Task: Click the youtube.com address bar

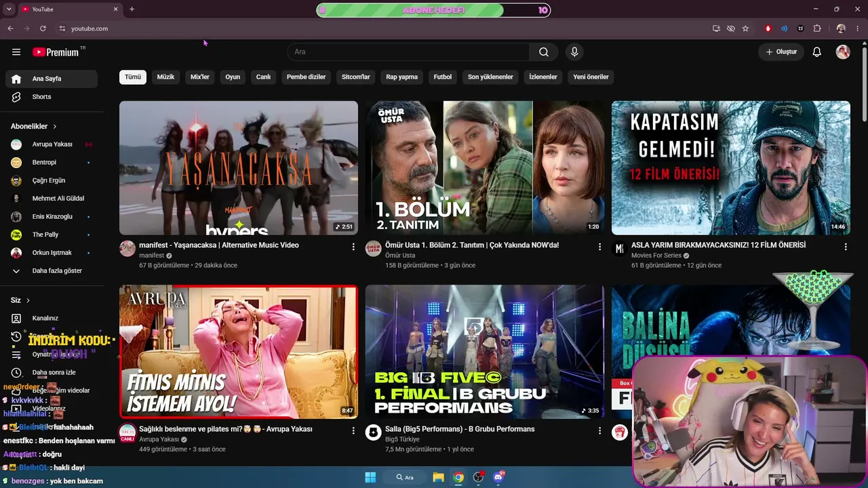Action: 380,28
